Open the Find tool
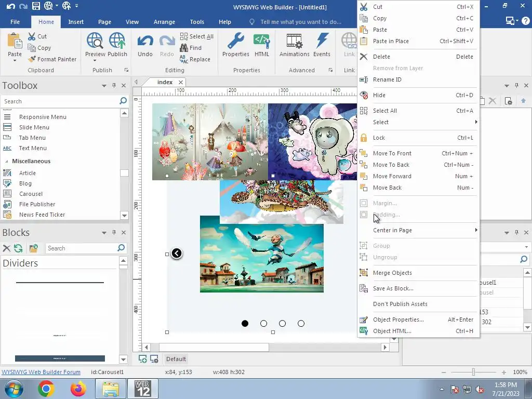Viewport: 532px width, 399px height. [x=191, y=48]
